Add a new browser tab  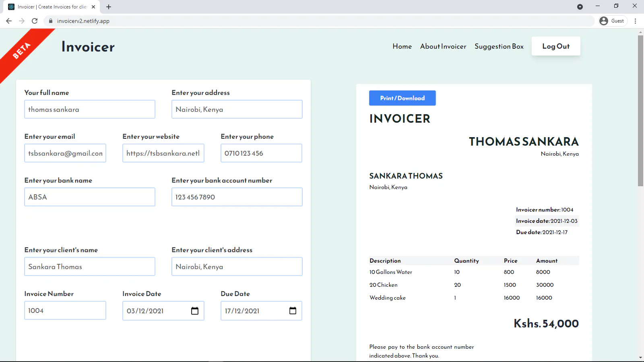pos(109,7)
